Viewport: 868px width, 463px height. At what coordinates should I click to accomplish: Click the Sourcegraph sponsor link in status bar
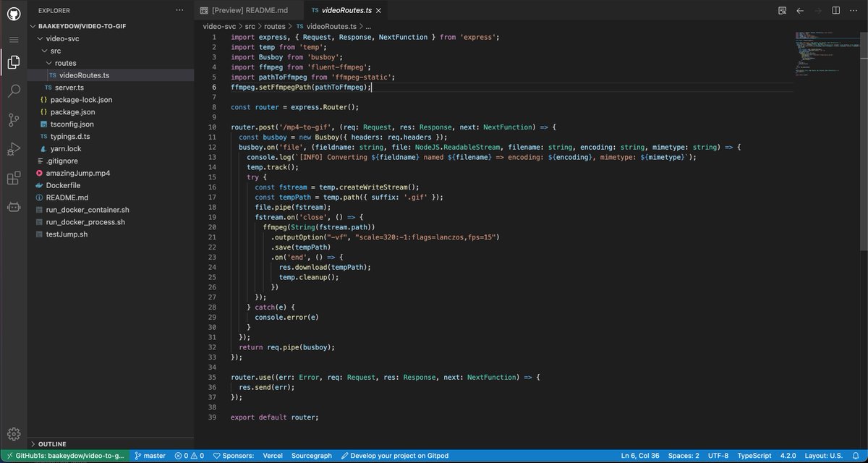point(312,456)
